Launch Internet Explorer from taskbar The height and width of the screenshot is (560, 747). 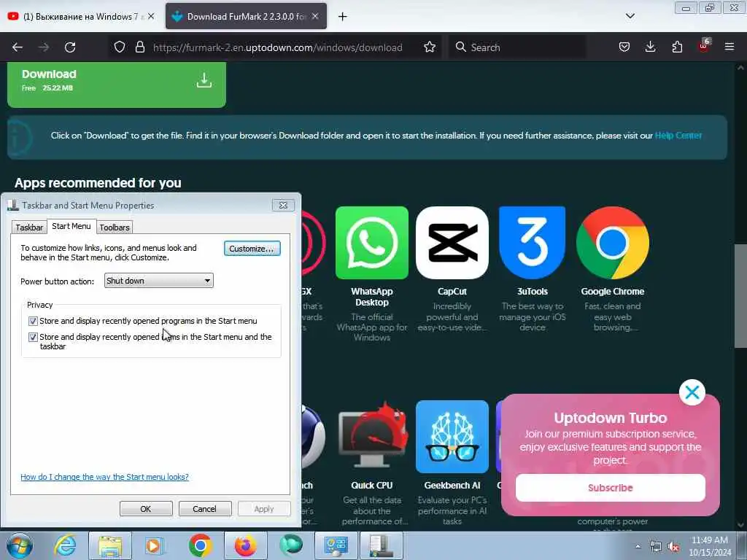[65, 545]
